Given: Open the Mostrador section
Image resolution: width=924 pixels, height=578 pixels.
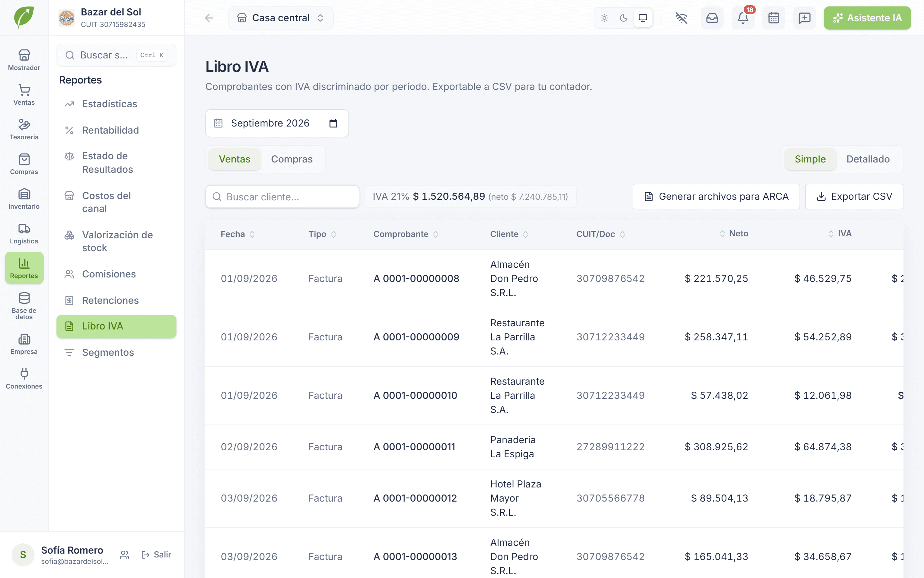Looking at the screenshot, I should coord(24,60).
